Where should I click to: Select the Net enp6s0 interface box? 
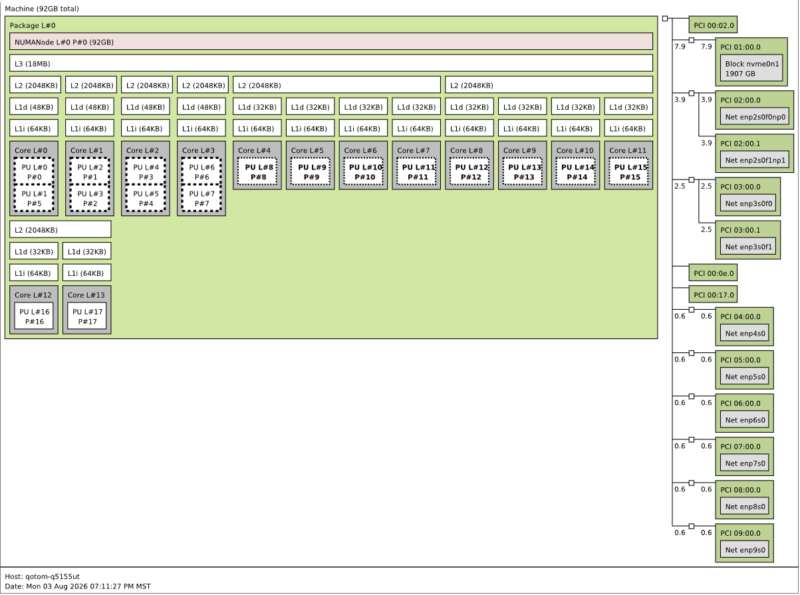click(x=745, y=420)
